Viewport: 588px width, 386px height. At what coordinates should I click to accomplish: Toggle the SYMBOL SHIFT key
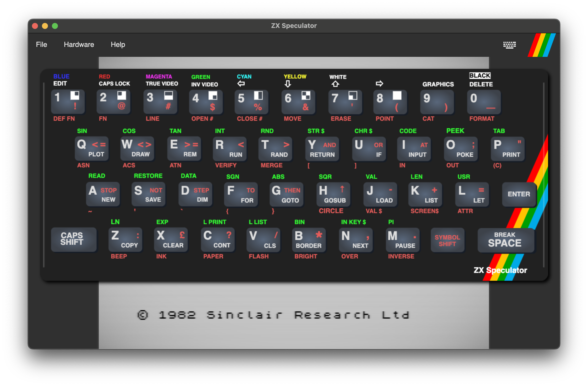[447, 240]
